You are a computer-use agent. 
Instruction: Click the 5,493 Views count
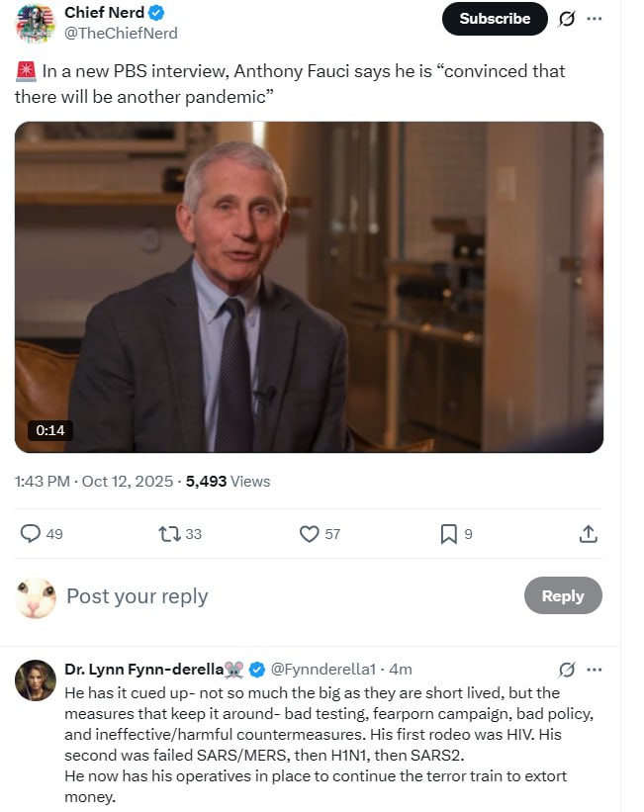pyautogui.click(x=228, y=482)
